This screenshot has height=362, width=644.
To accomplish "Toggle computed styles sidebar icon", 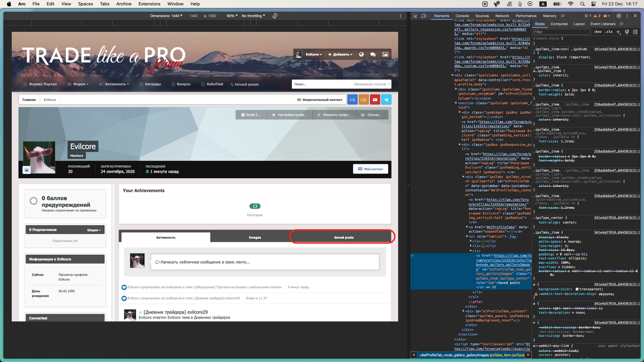I will (635, 32).
